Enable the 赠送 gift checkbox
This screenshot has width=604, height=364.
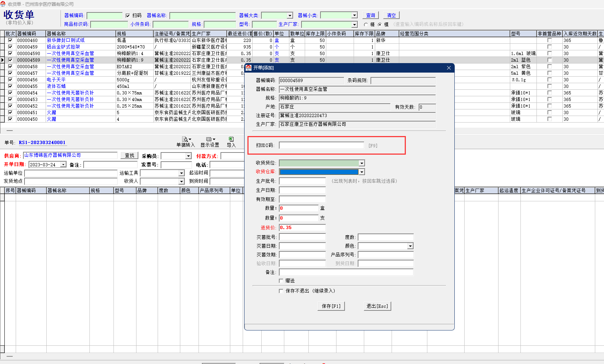click(x=281, y=281)
